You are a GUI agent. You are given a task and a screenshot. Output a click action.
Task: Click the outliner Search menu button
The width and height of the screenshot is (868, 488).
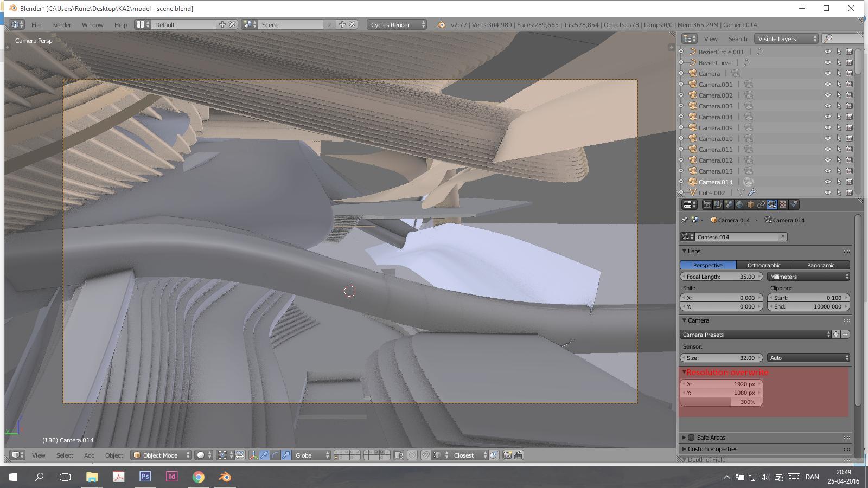point(737,38)
